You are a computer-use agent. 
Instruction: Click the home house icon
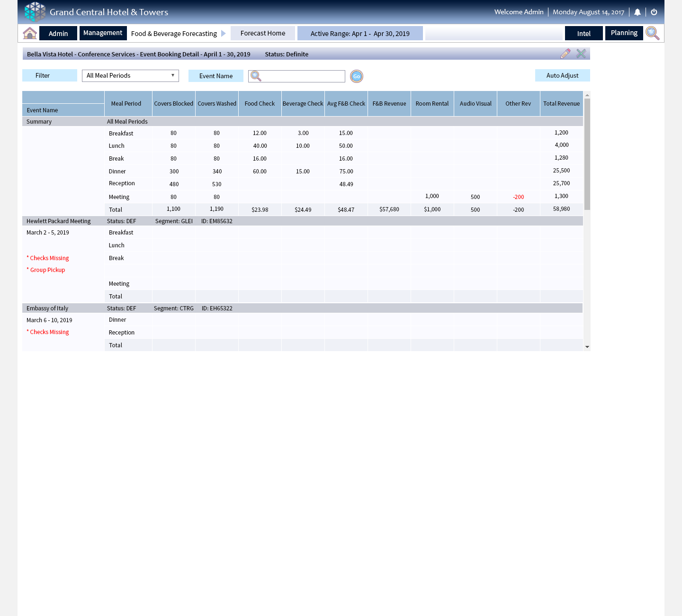point(30,33)
